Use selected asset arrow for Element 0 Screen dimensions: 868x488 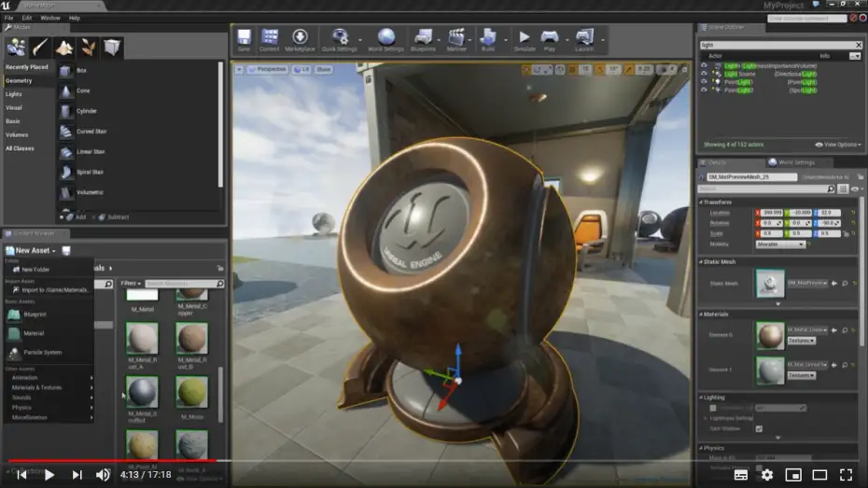point(834,330)
